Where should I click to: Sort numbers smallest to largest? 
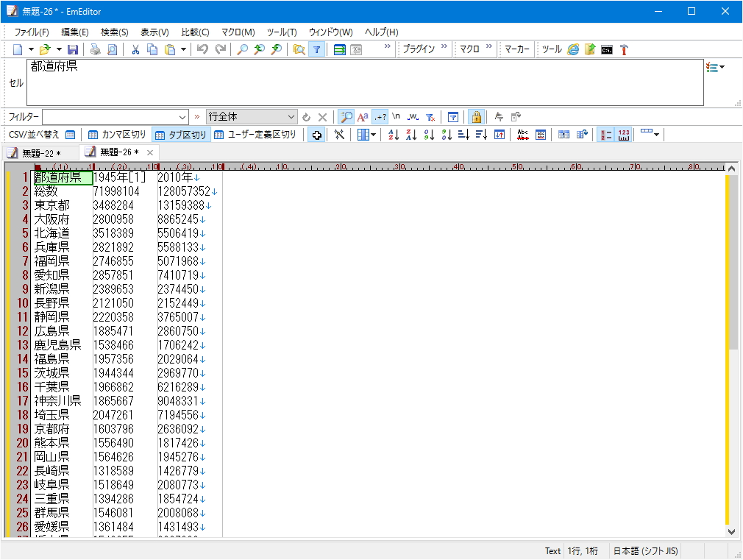point(429,135)
